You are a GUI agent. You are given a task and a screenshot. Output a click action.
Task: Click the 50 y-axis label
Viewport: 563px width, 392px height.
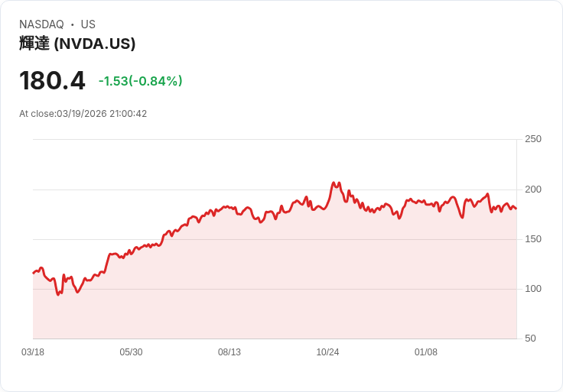[x=530, y=339]
